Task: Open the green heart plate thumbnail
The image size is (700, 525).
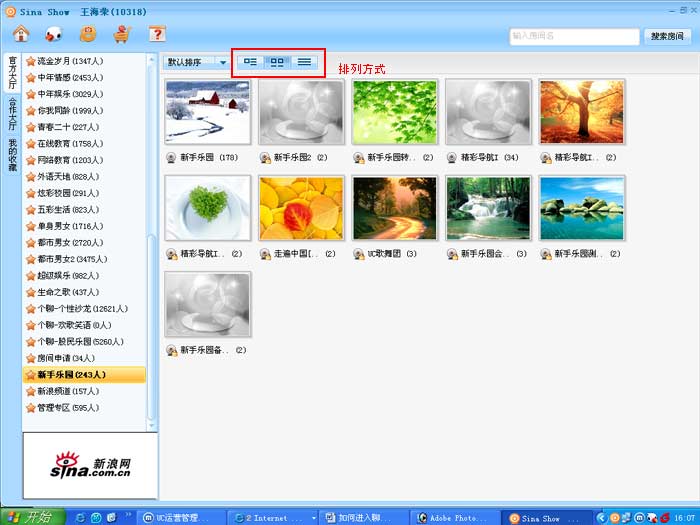Action: 208,208
